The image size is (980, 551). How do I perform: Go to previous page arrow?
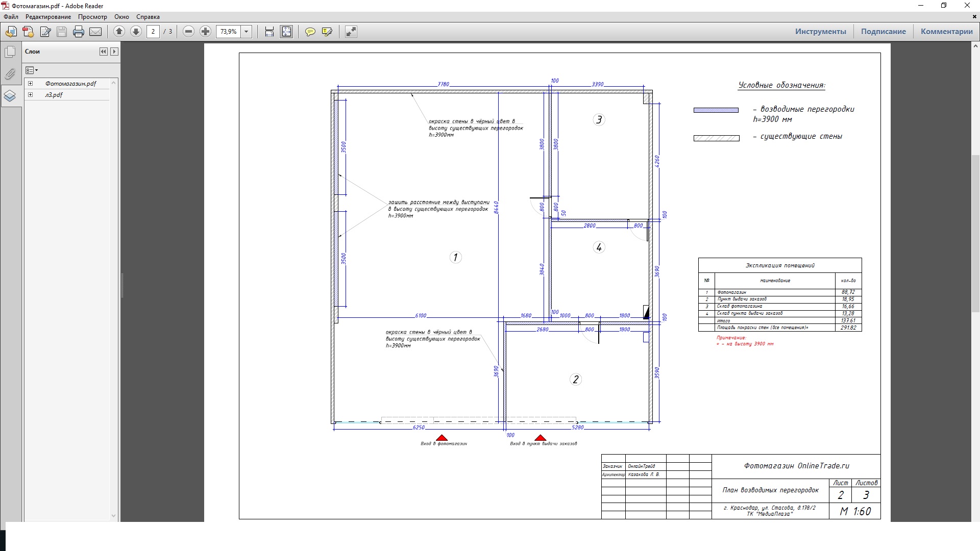click(119, 32)
